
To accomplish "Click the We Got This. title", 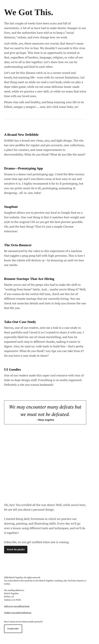I will 29,12.
